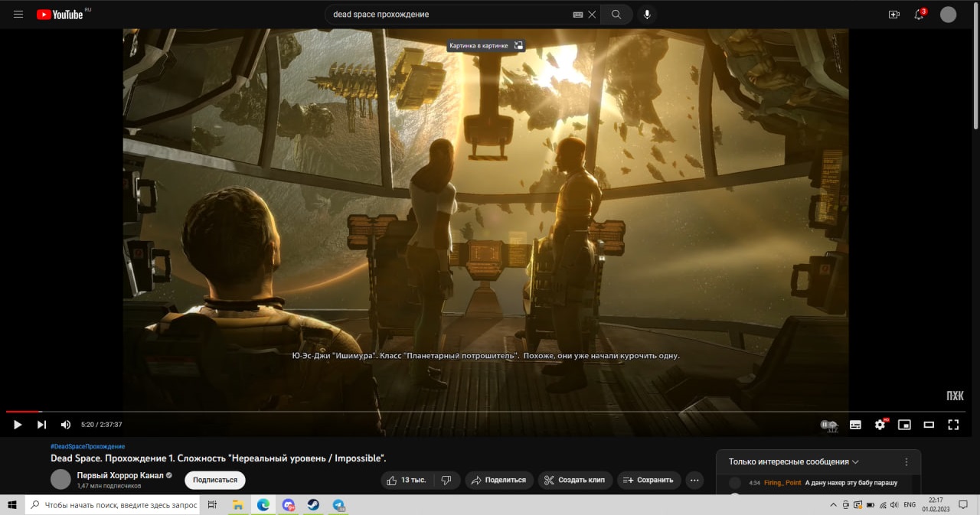Screen dimensions: 980x515
Task: Enable the miniplayer
Action: (x=904, y=425)
